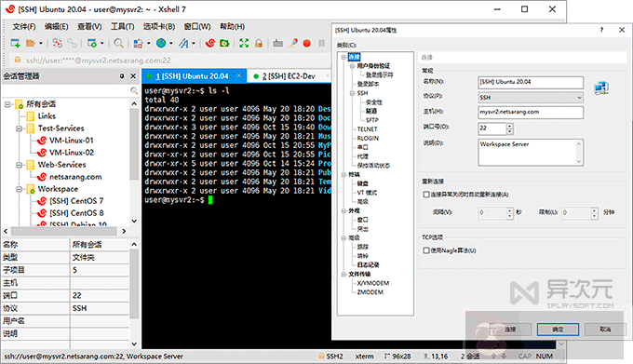This screenshot has height=364, width=633.
Task: Click the pause icon in toolbar
Action: (321, 43)
